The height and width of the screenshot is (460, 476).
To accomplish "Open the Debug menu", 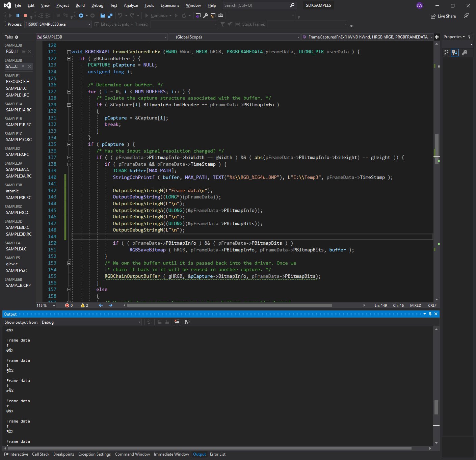I will [97, 5].
